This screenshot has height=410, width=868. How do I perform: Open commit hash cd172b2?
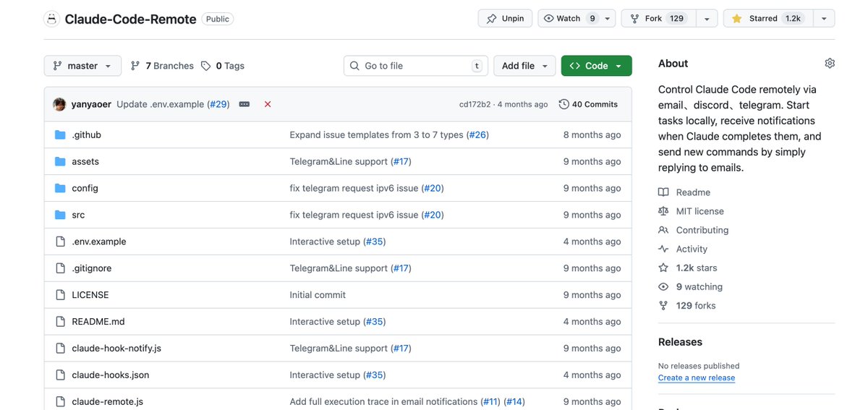pyautogui.click(x=475, y=104)
